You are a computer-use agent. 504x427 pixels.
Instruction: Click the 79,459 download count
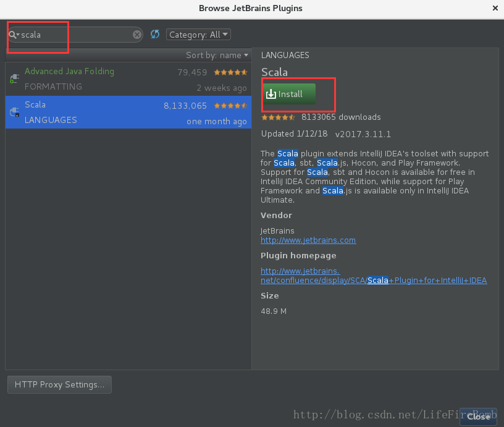coord(192,72)
